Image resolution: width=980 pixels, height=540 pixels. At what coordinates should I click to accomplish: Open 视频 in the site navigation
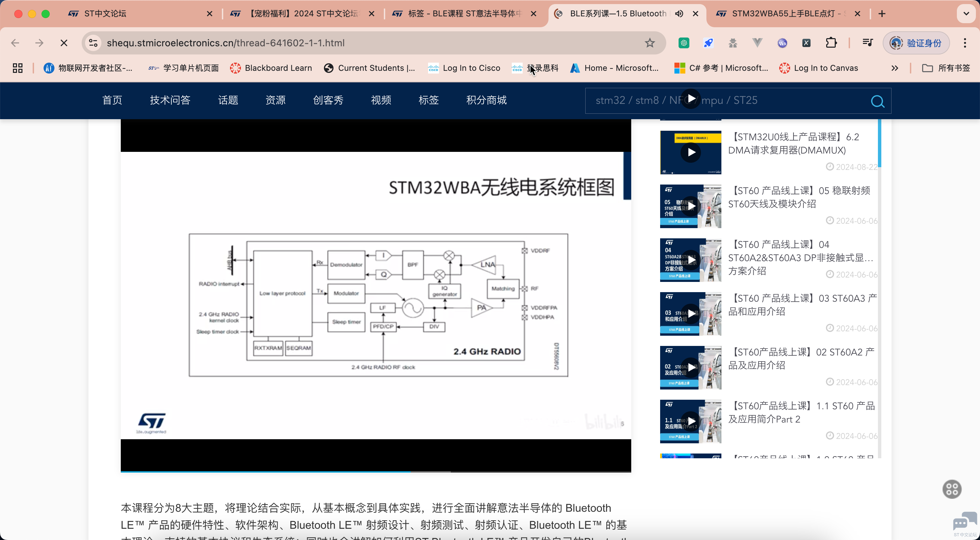pyautogui.click(x=381, y=100)
